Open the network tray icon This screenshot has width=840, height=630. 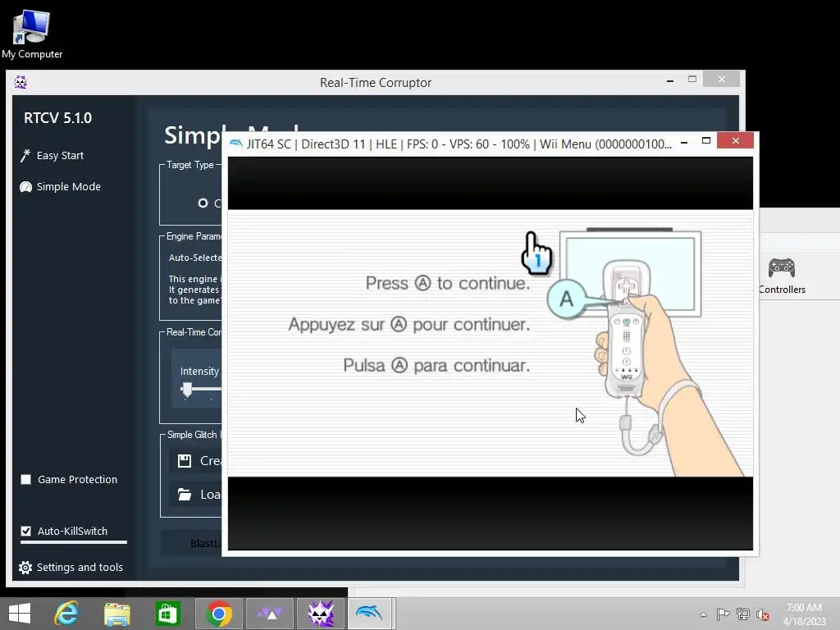coord(743,614)
